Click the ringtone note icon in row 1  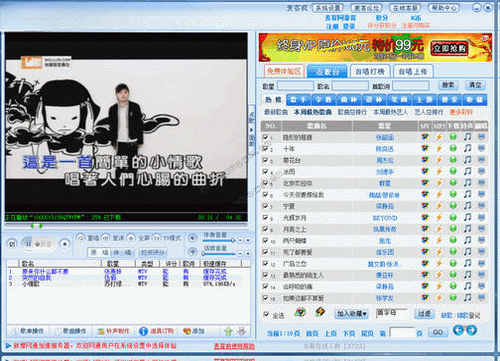[x=468, y=137]
